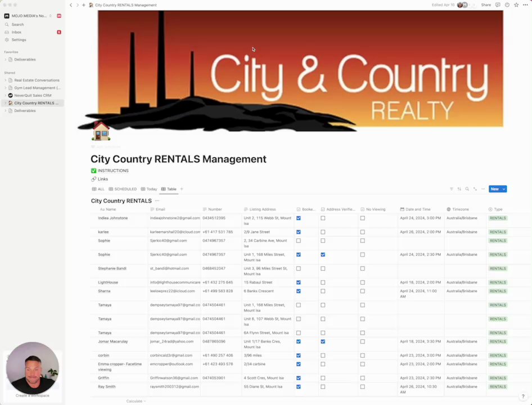Switch to Today view tab
The height and width of the screenshot is (405, 532).
(149, 189)
